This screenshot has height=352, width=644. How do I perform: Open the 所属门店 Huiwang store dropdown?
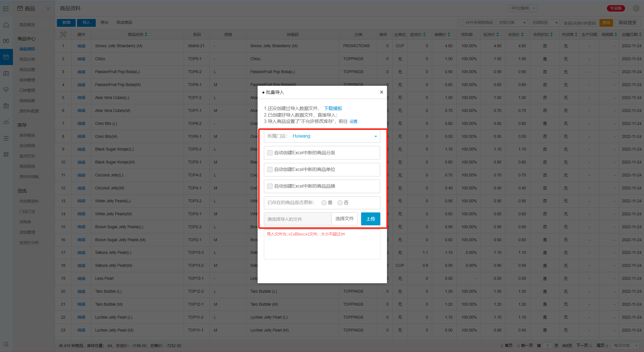click(x=322, y=136)
